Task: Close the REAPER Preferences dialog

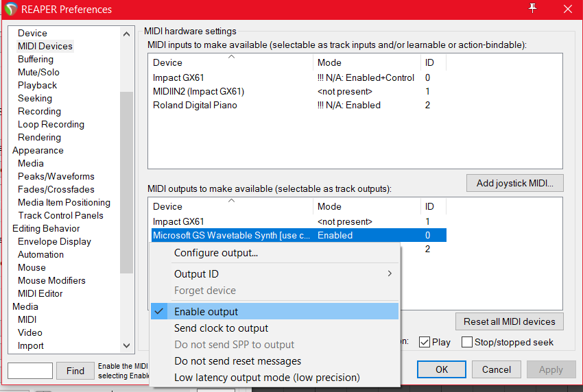Action: (567, 9)
